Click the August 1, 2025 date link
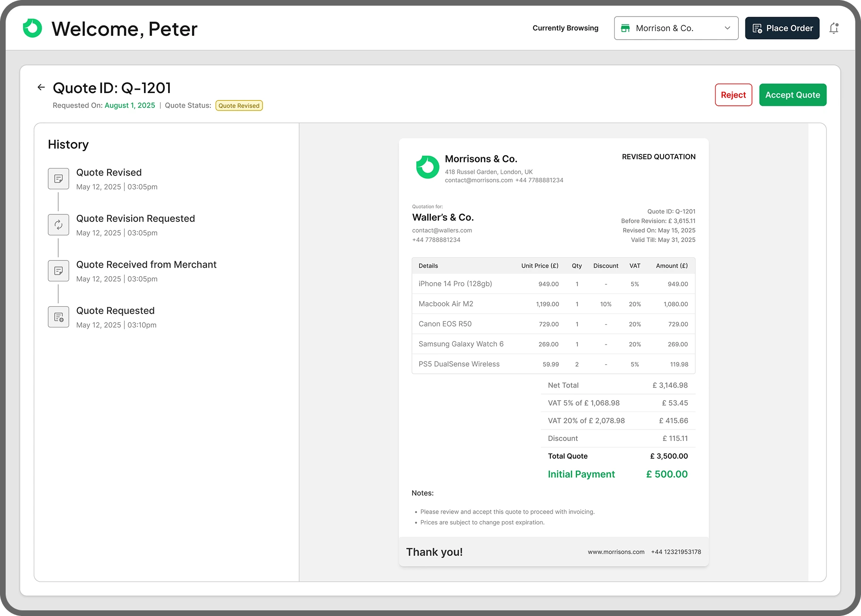Viewport: 861px width, 616px height. 129,105
